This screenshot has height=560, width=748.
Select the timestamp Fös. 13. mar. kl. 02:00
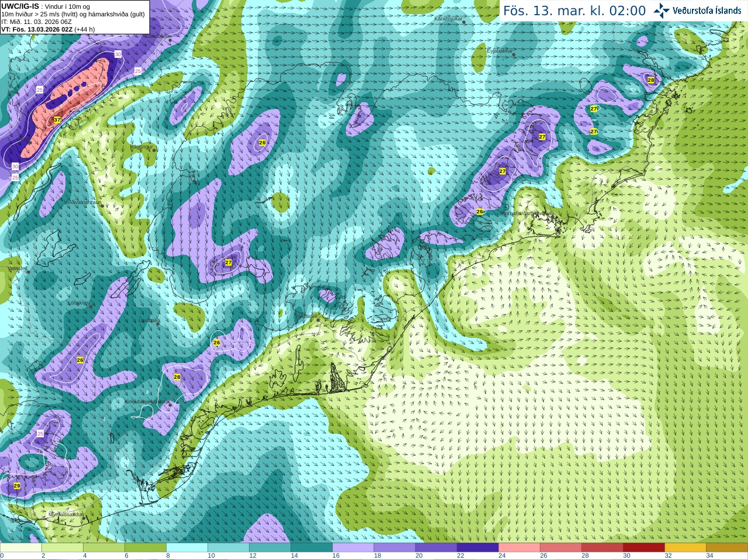pos(574,11)
